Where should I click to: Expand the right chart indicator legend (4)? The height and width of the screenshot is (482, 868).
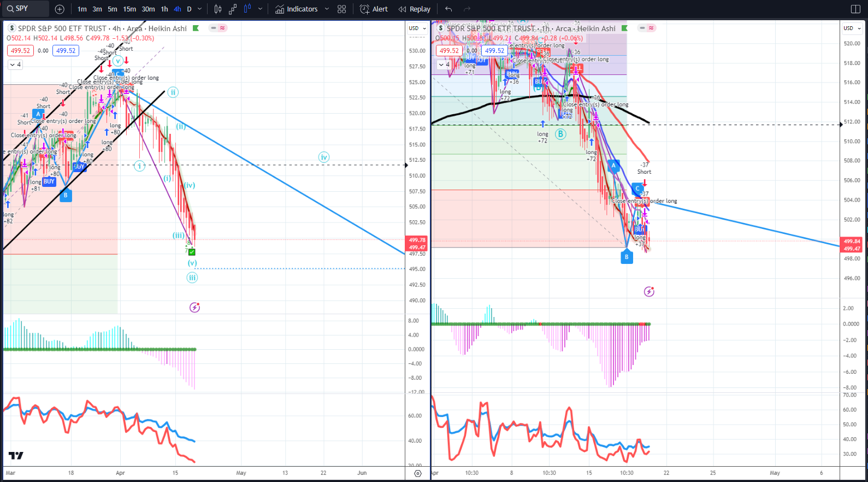(x=444, y=64)
